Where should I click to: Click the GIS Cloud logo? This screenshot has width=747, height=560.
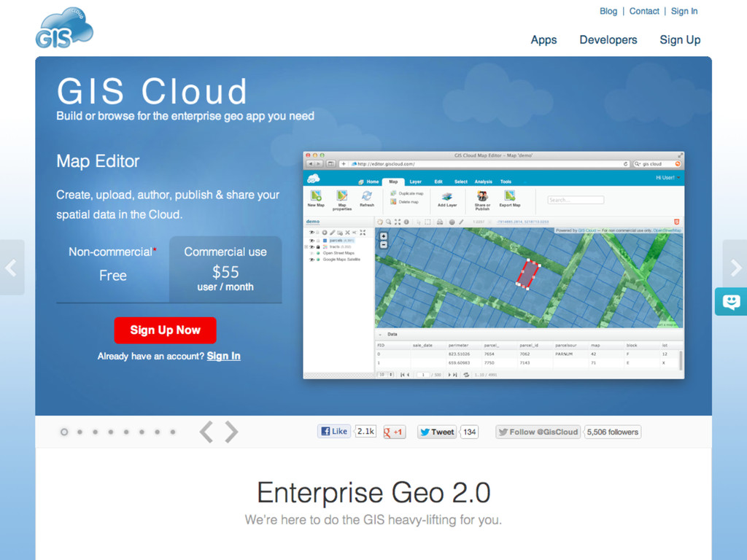click(64, 28)
